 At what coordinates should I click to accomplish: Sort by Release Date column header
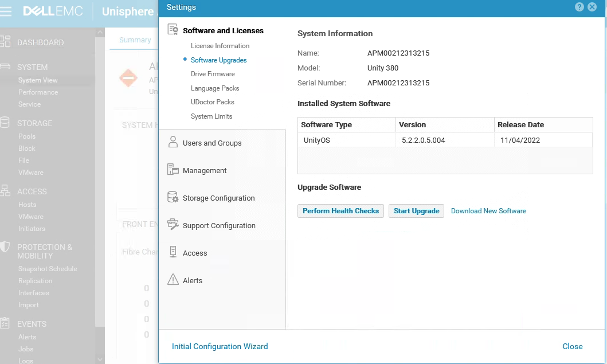click(x=543, y=125)
